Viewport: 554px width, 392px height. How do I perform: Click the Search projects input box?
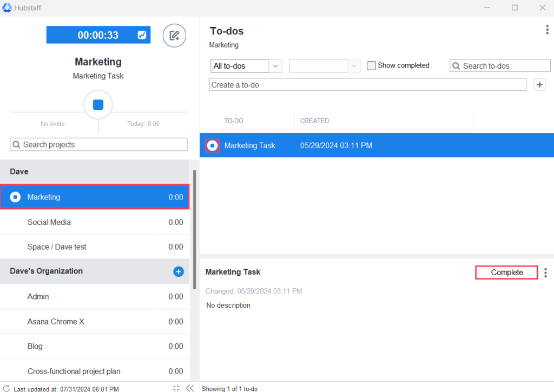click(98, 144)
